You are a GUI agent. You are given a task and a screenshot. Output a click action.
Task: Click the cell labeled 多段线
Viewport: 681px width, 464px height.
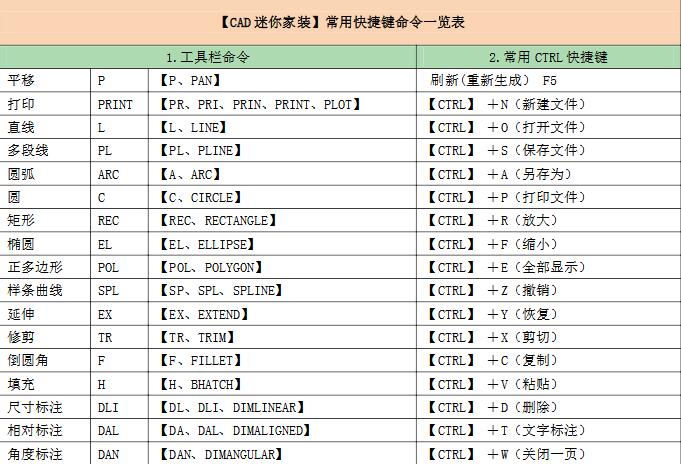point(45,151)
